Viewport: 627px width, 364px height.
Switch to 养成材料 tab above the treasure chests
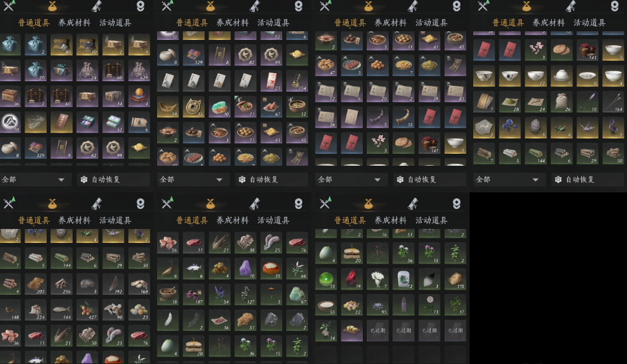[75, 23]
